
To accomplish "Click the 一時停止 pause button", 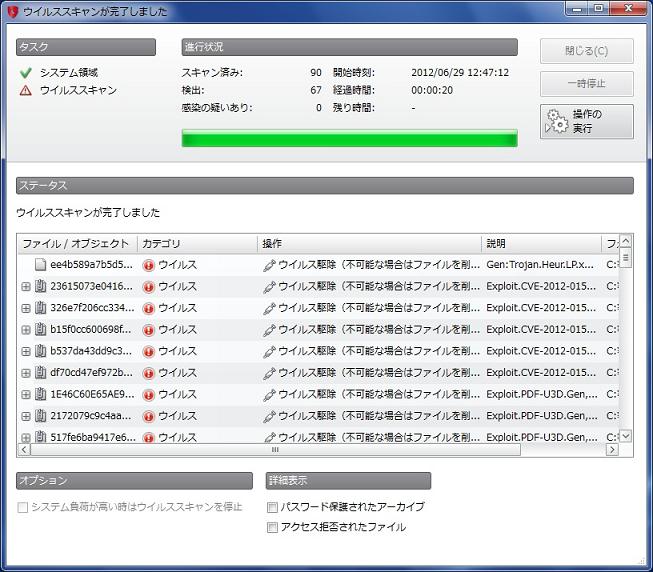I will coord(587,84).
